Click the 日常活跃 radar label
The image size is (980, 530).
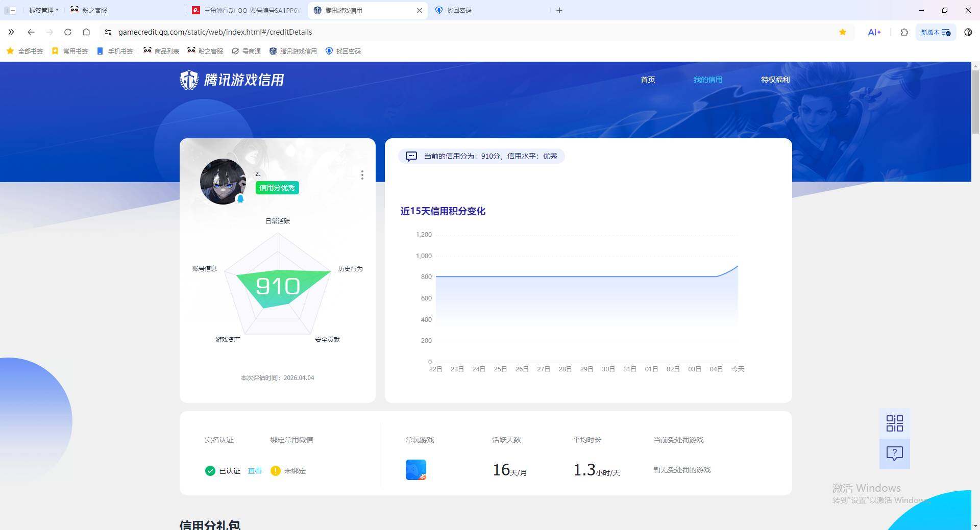[278, 221]
